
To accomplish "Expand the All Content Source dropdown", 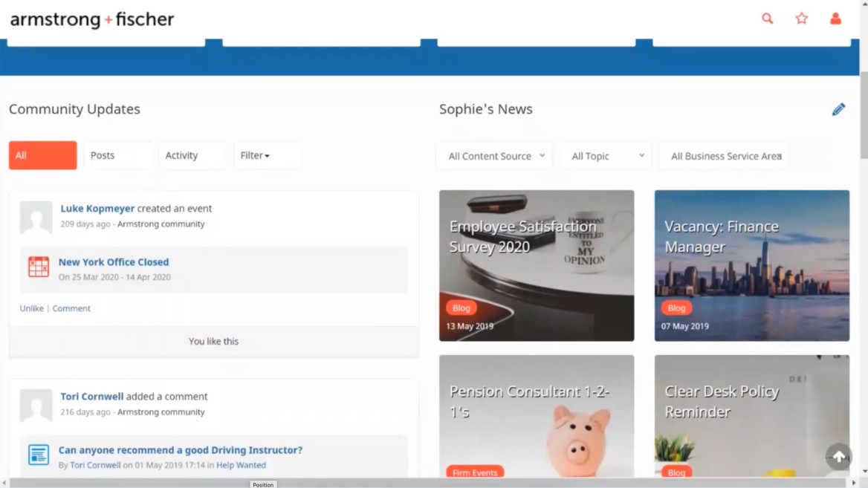I will pos(493,156).
